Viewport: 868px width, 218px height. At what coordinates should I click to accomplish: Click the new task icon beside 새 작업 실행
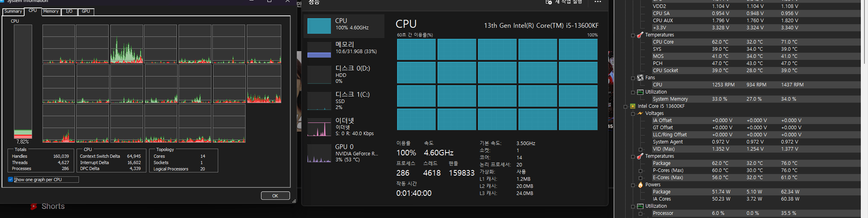pyautogui.click(x=549, y=2)
